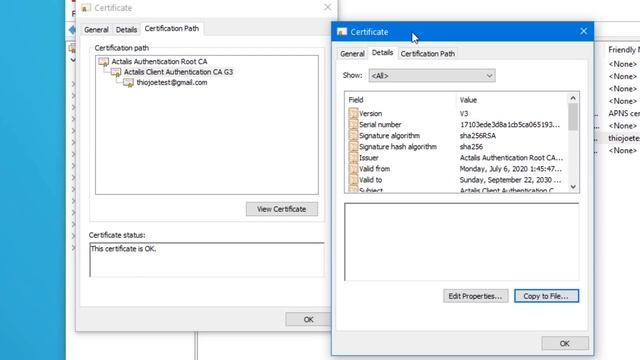
Task: Click the V3 value cell
Action: [464, 113]
